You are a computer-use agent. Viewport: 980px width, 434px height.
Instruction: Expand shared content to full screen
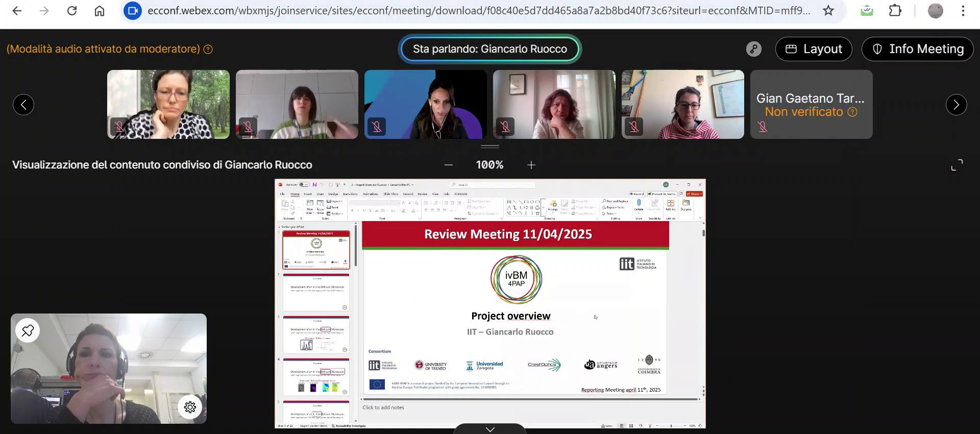click(957, 165)
